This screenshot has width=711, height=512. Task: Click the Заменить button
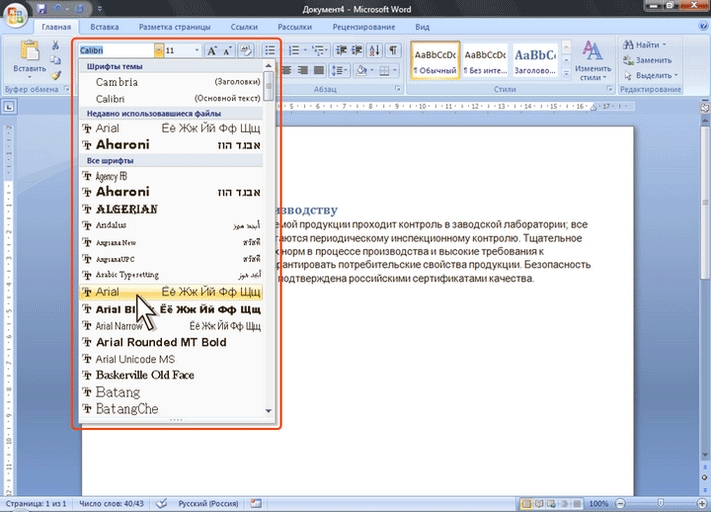(x=648, y=60)
